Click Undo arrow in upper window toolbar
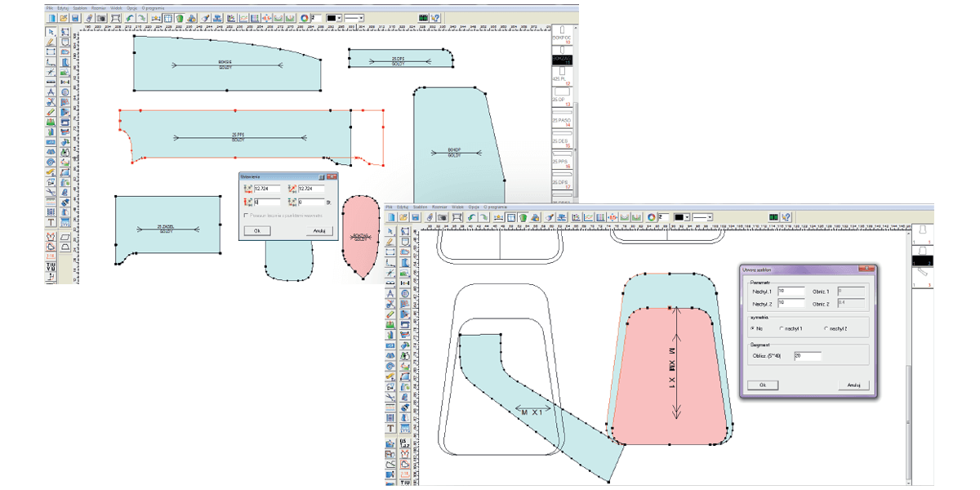 point(129,17)
